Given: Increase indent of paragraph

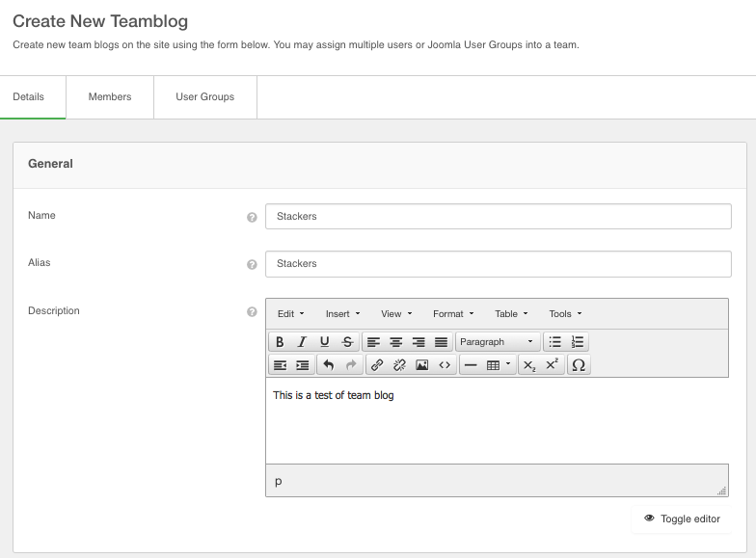Looking at the screenshot, I should click(303, 364).
